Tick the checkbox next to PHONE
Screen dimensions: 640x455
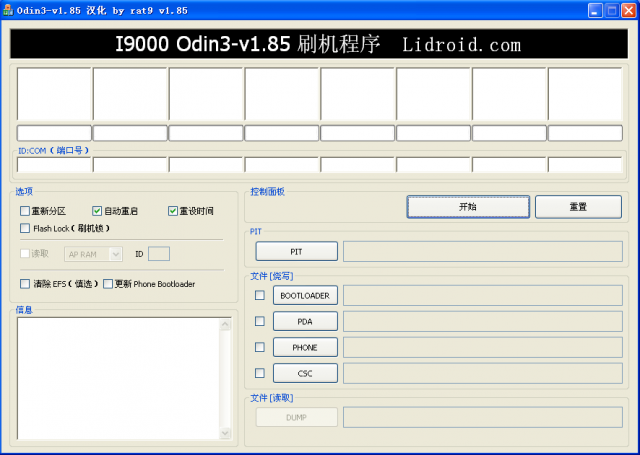point(260,347)
